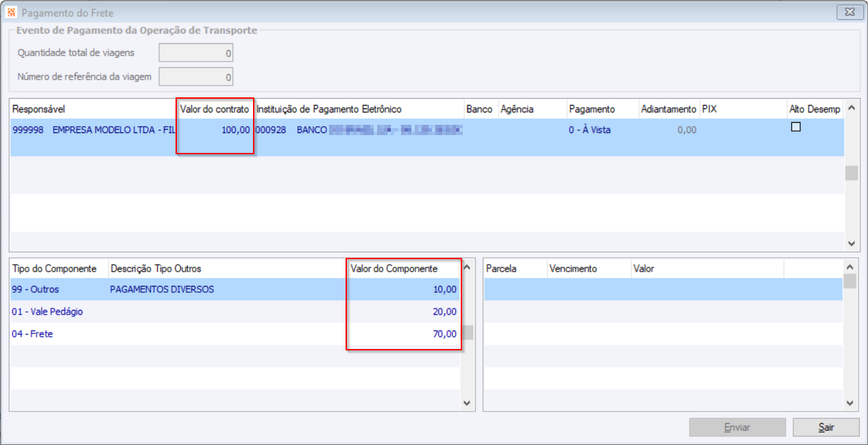Click the Pagamento do Frete window icon
The image size is (868, 445).
click(x=11, y=12)
